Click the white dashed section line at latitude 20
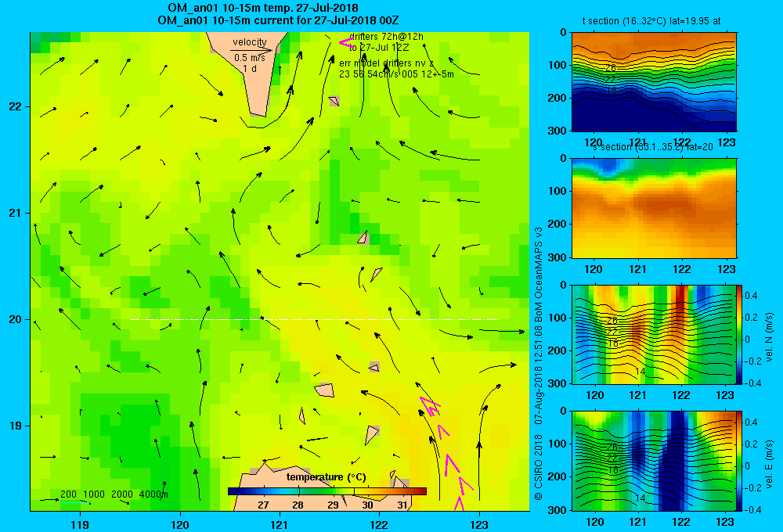Image resolution: width=783 pixels, height=532 pixels. [314, 319]
